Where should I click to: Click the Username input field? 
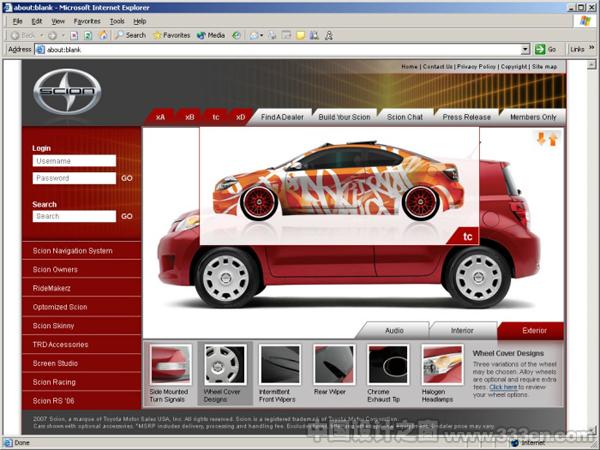tap(74, 161)
